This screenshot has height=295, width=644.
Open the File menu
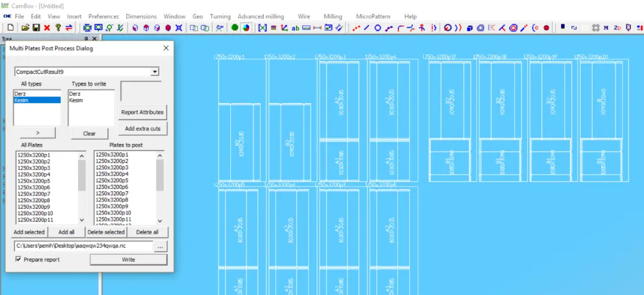[19, 16]
